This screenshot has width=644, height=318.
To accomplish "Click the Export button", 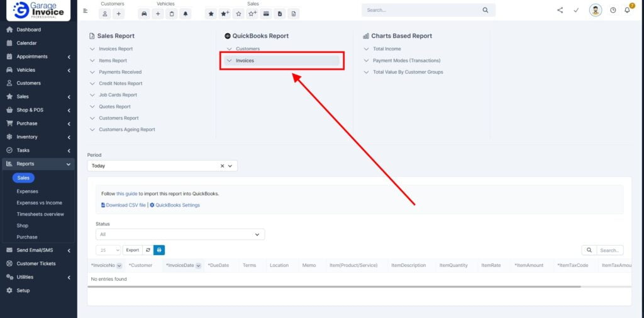I will coord(132,250).
